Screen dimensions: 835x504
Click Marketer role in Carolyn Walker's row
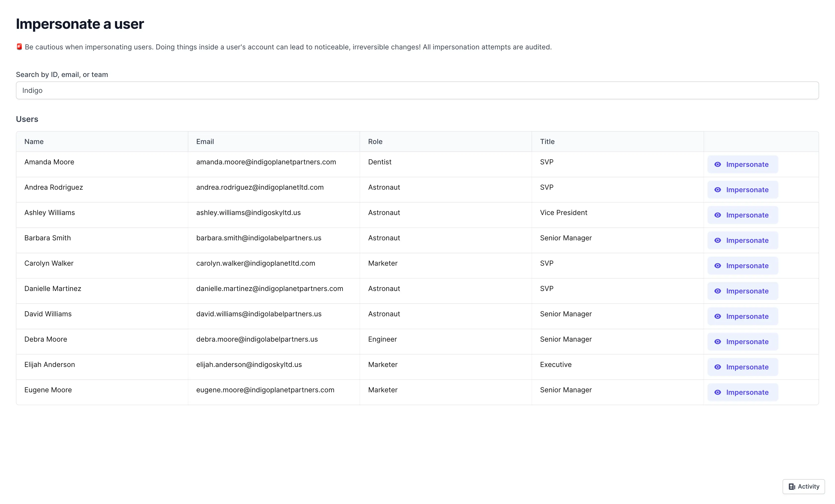[383, 263]
